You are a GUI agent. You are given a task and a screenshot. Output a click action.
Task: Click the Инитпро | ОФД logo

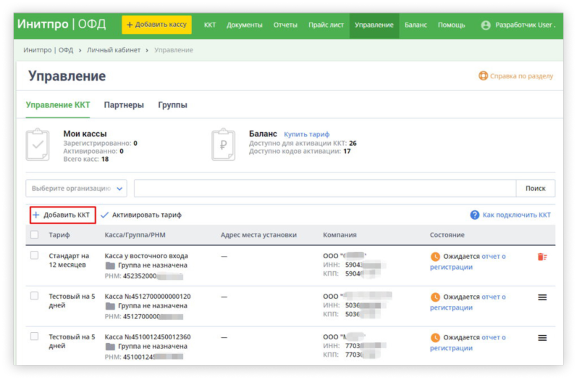click(x=61, y=24)
